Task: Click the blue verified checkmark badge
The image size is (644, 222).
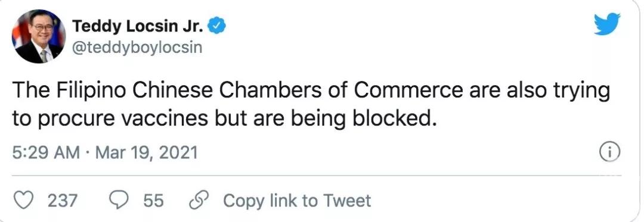Action: 216,27
